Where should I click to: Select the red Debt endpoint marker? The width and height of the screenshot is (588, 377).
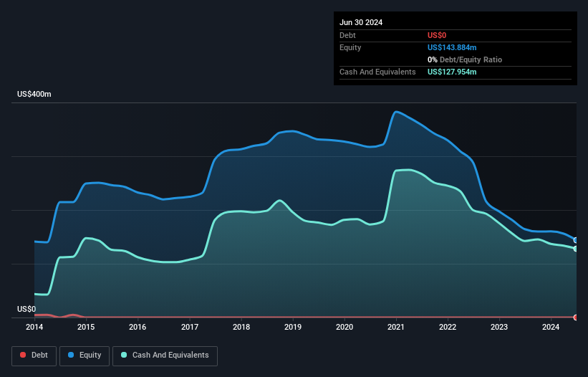click(x=576, y=318)
